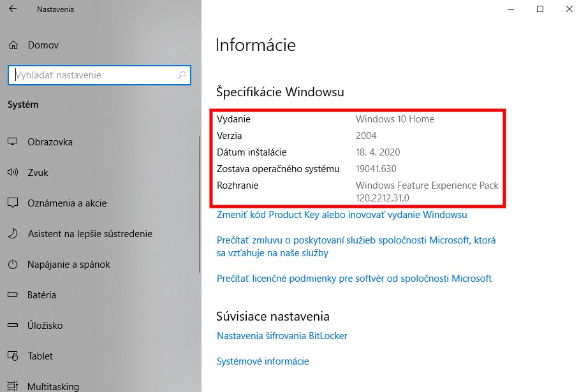The height and width of the screenshot is (392, 579).
Task: Open Zmeniť kód Product Key link
Action: click(342, 215)
